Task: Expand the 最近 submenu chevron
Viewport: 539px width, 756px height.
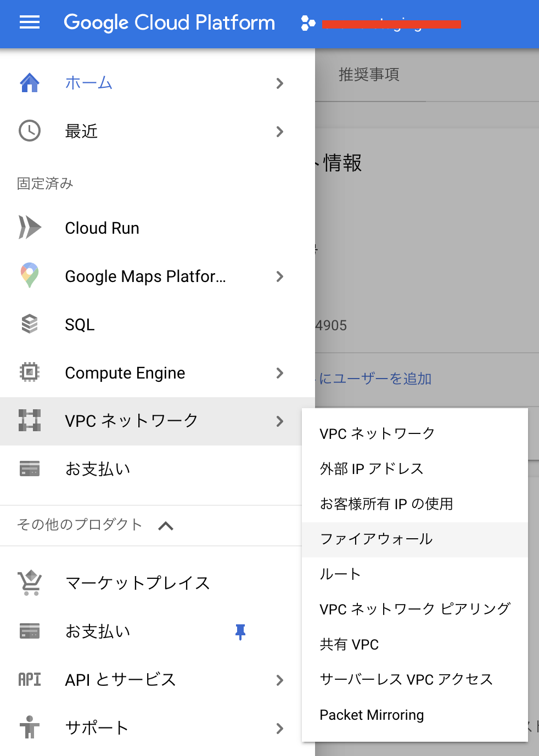Action: (x=280, y=132)
